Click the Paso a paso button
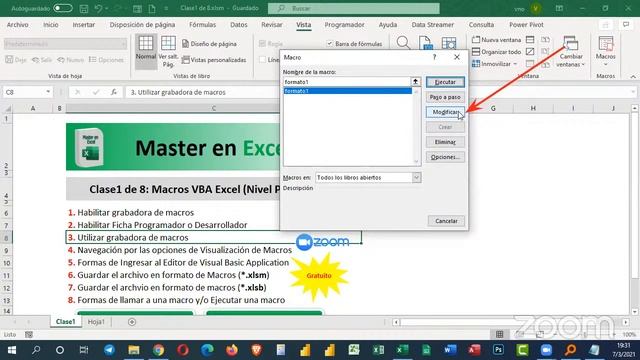The width and height of the screenshot is (640, 360). click(x=445, y=97)
